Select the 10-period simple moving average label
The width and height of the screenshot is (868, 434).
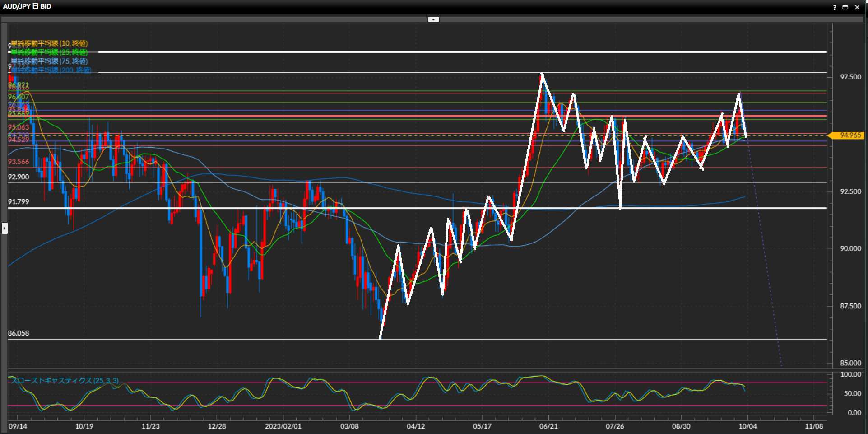pyautogui.click(x=49, y=43)
